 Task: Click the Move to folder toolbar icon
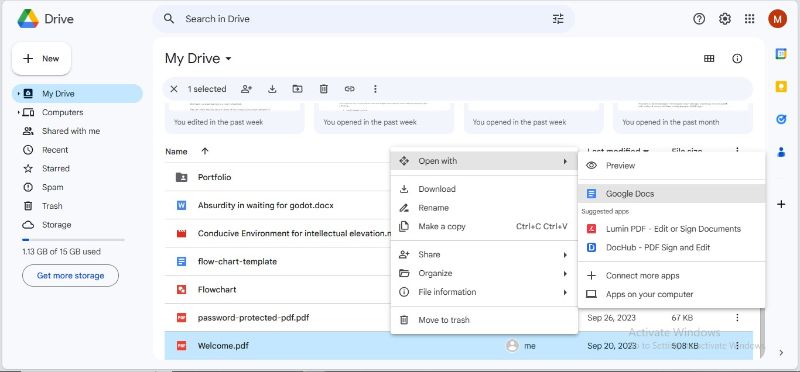click(x=297, y=89)
